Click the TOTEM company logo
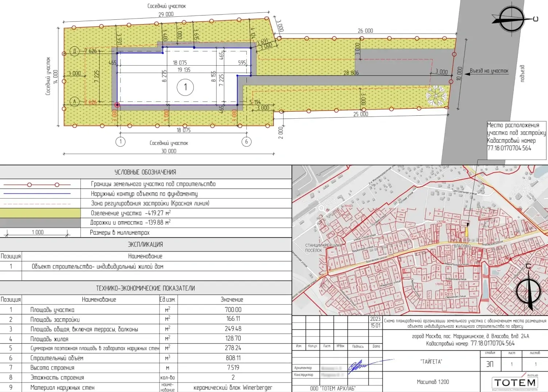Image resolution: width=548 pixels, height=392 pixels. (515, 382)
